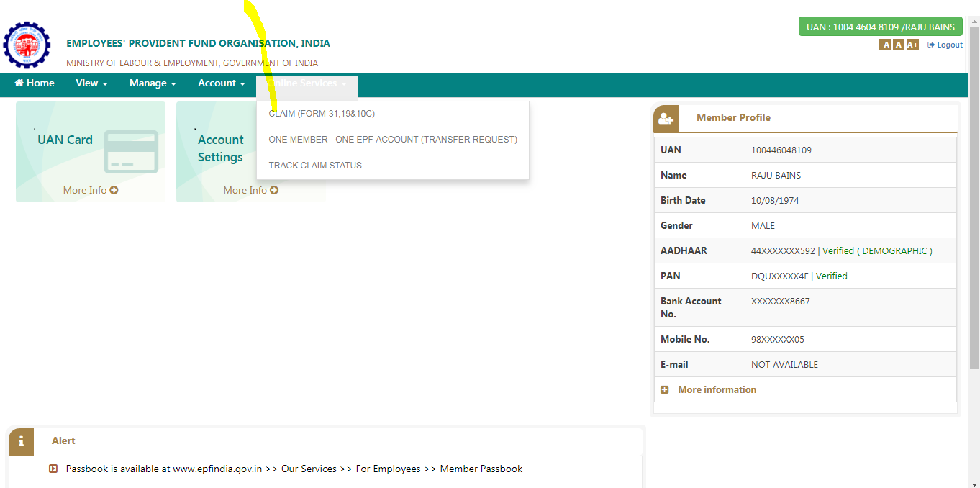
Task: Click the Mobile No. row label
Action: point(685,340)
